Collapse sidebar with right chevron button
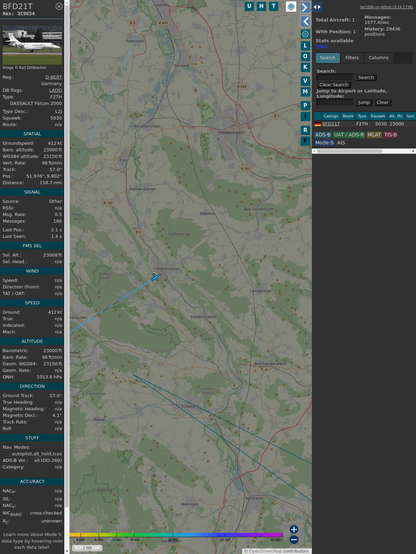Image resolution: width=416 pixels, height=554 pixels. tap(305, 7)
